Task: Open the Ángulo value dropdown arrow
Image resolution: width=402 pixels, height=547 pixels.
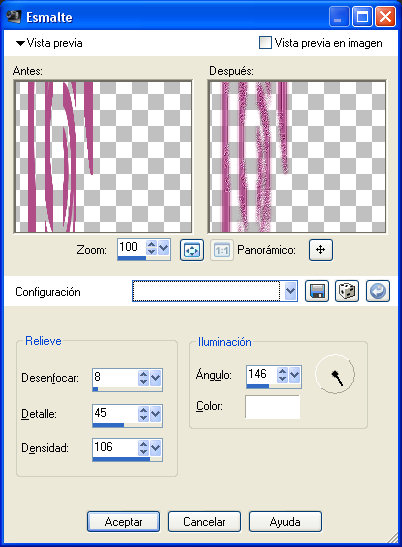Action: [x=295, y=375]
